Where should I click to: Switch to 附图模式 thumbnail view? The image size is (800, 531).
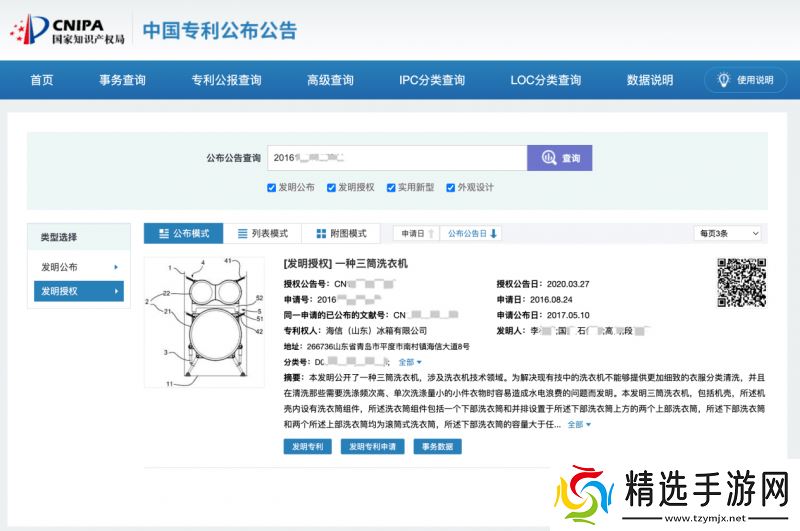point(341,233)
